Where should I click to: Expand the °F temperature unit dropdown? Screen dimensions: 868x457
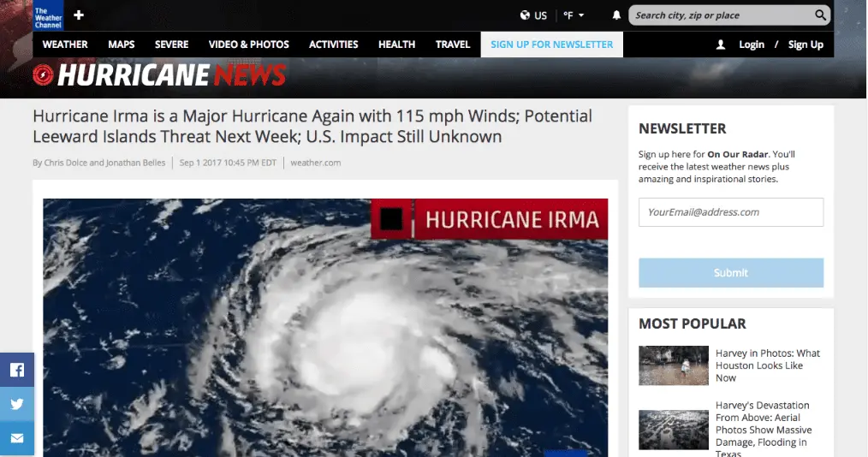[x=574, y=15]
